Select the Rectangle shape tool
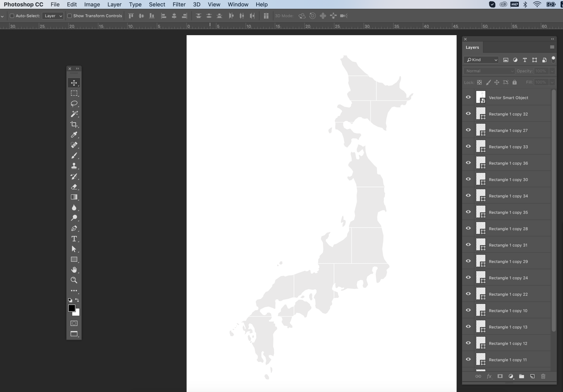Viewport: 563px width, 392px height. click(x=74, y=260)
